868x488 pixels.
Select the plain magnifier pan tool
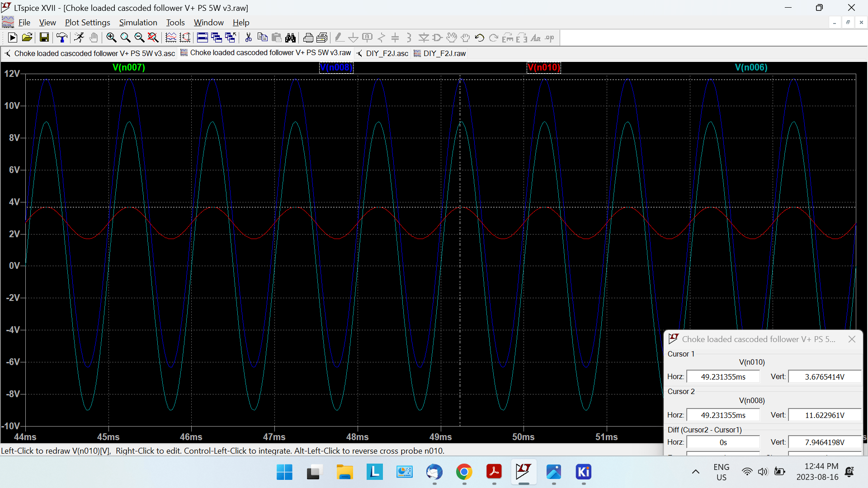[125, 38]
